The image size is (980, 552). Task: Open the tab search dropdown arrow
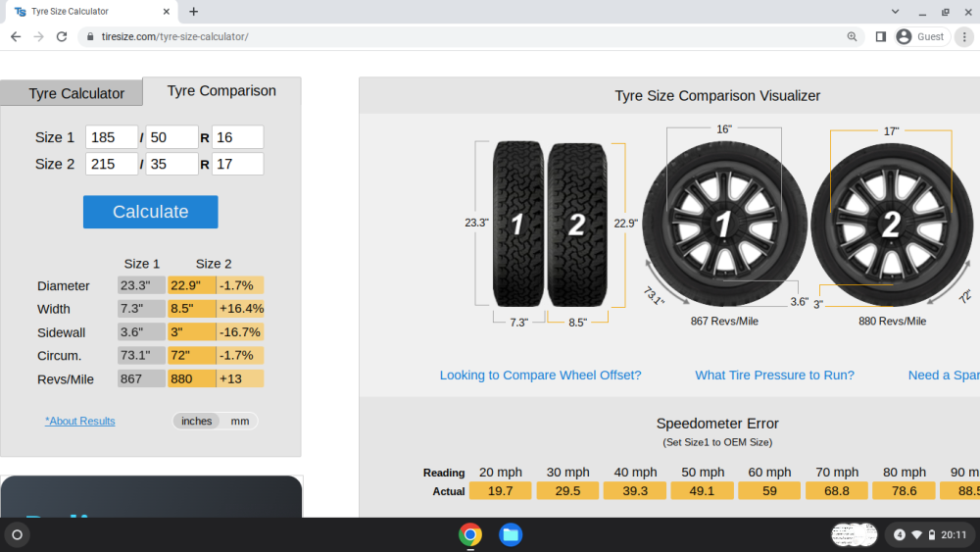[x=895, y=11]
